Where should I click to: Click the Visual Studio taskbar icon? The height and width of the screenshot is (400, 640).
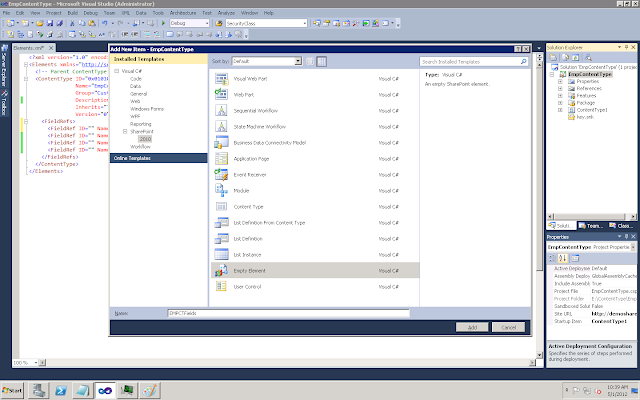coord(105,391)
